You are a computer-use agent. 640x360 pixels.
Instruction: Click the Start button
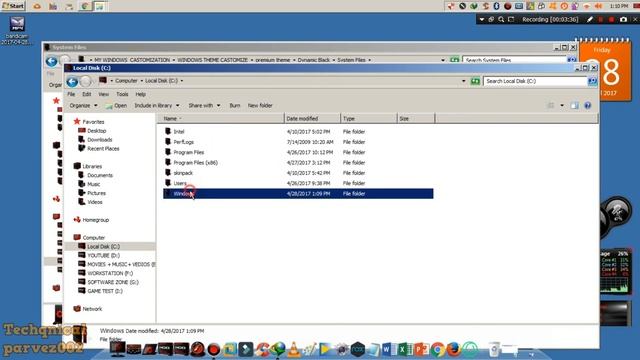(13, 6)
